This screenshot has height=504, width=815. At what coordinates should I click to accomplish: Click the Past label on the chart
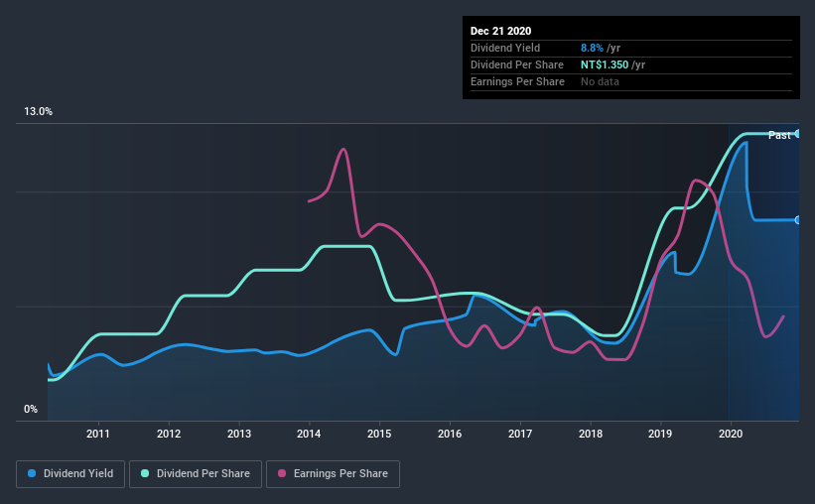click(779, 135)
